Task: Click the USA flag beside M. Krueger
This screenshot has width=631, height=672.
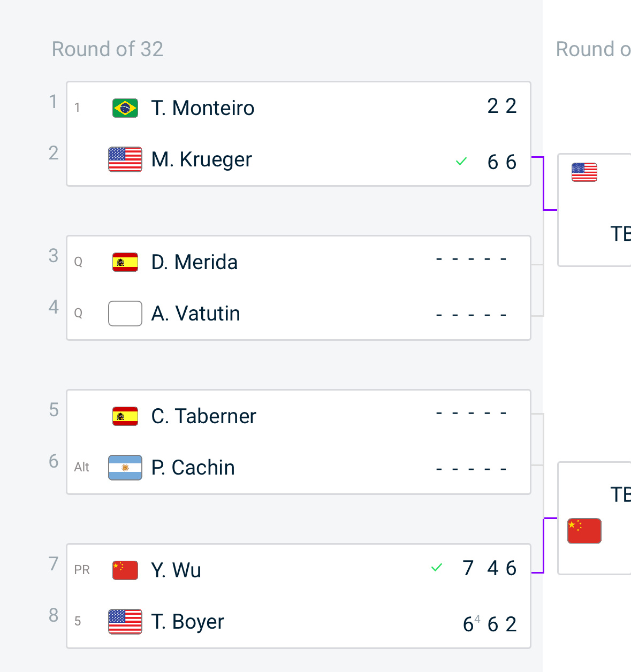Action: click(x=125, y=159)
